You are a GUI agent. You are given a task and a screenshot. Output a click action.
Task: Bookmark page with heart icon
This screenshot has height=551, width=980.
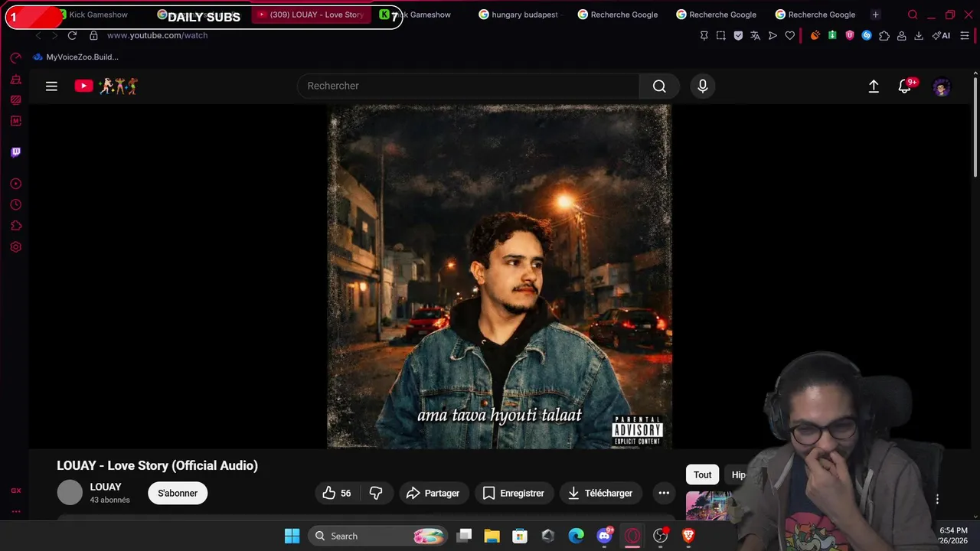click(789, 35)
